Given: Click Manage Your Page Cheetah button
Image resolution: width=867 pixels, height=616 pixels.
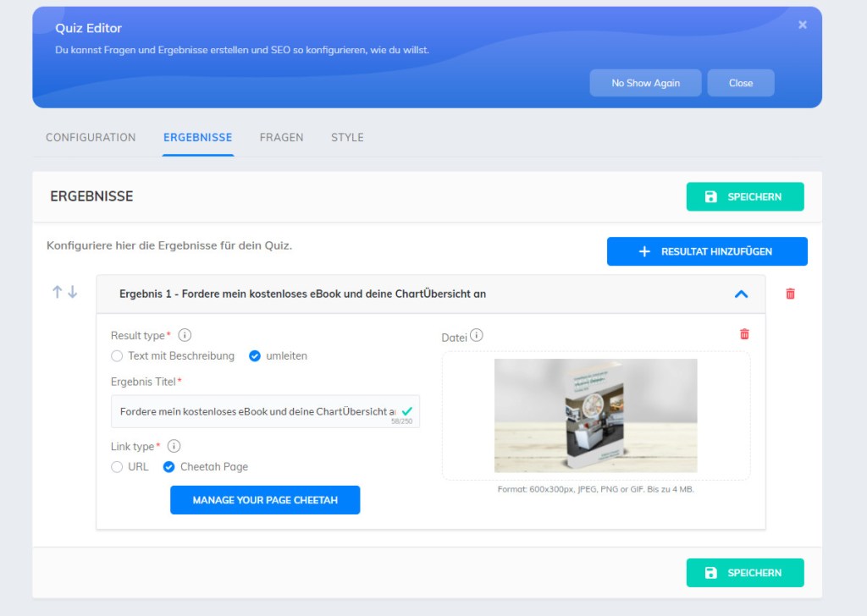Looking at the screenshot, I should tap(265, 500).
